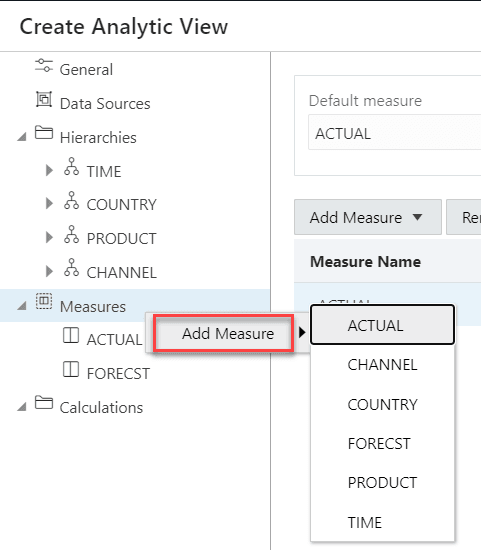Open the Default measure combo box
The image size is (481, 550).
[395, 132]
